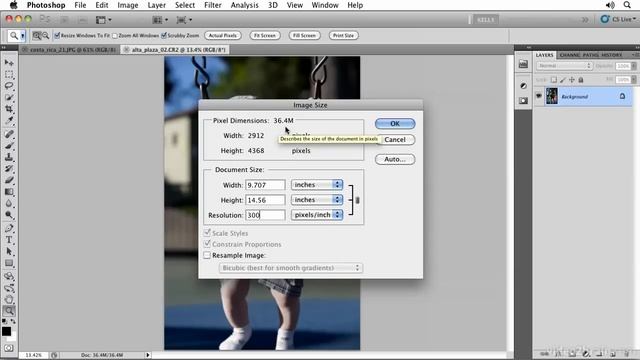
Task: Select the Path Selection tool
Action: tap(9, 251)
